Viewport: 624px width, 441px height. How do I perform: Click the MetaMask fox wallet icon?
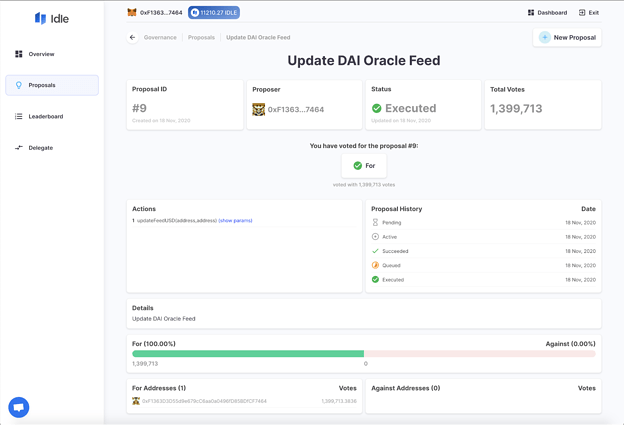(x=132, y=12)
